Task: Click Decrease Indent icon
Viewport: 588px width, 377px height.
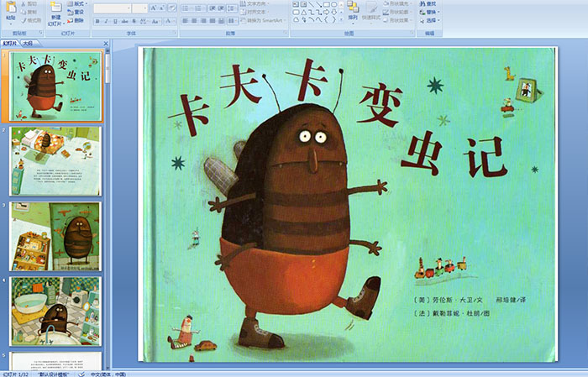Action: 213,8
